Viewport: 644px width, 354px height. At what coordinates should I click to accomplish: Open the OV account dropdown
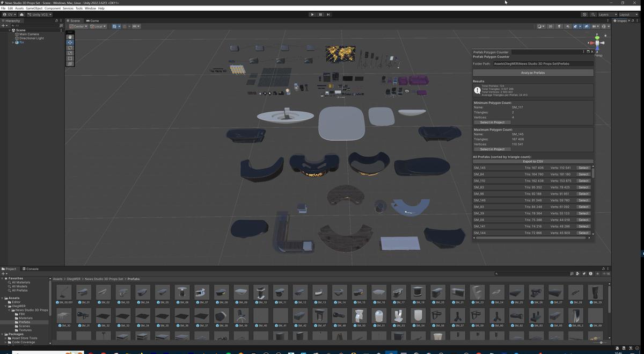pos(9,15)
